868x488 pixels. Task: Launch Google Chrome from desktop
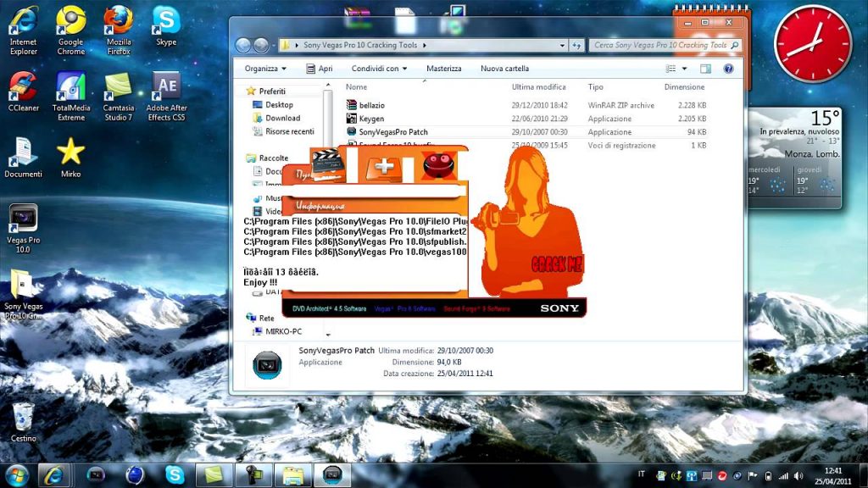(x=71, y=30)
